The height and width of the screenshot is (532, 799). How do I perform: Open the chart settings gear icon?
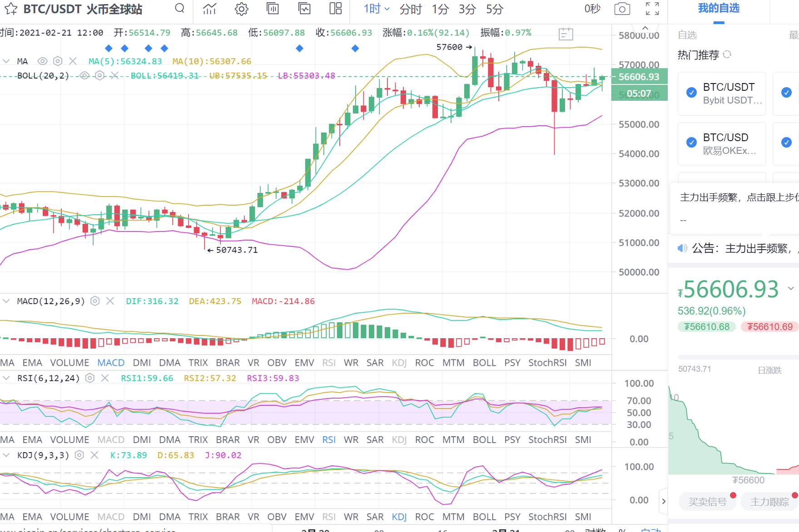click(x=241, y=9)
